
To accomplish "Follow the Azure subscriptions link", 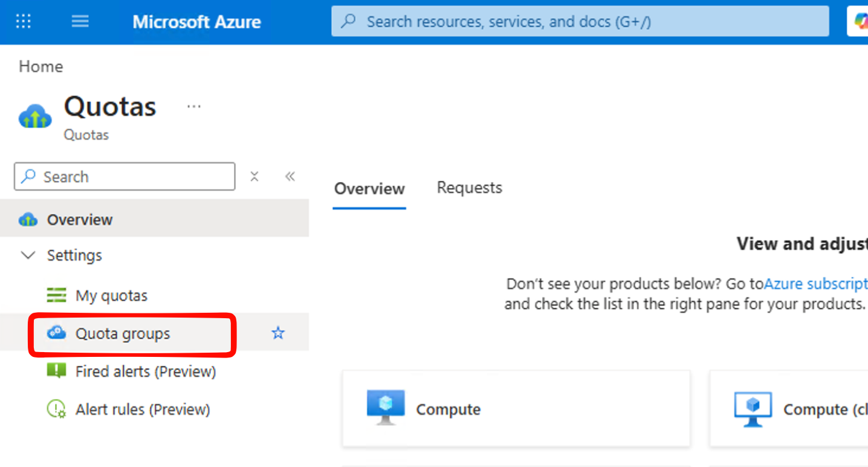I will [816, 284].
